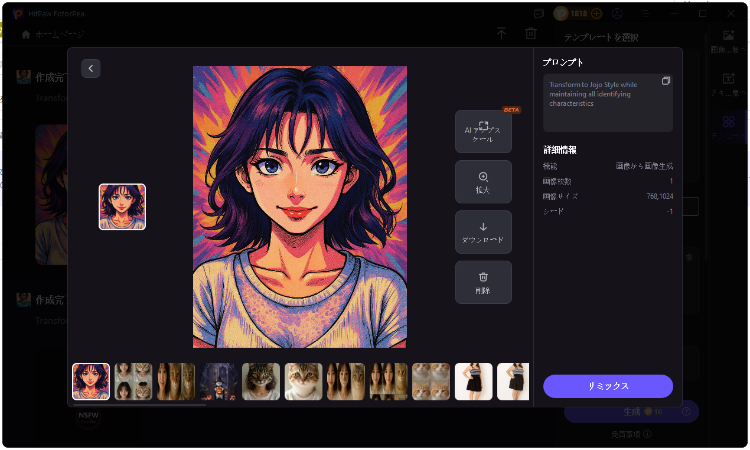Copy the prompt text with the copy icon
The image size is (750, 450).
[x=666, y=81]
